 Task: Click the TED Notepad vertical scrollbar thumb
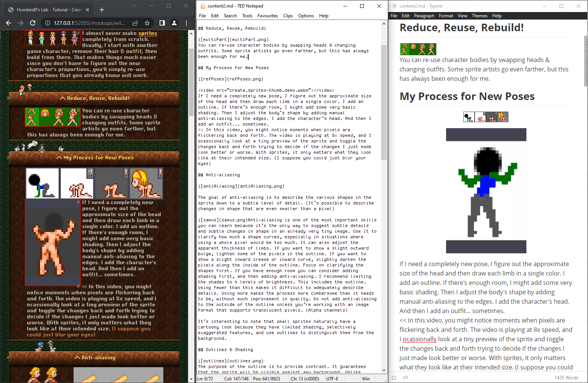[384, 101]
